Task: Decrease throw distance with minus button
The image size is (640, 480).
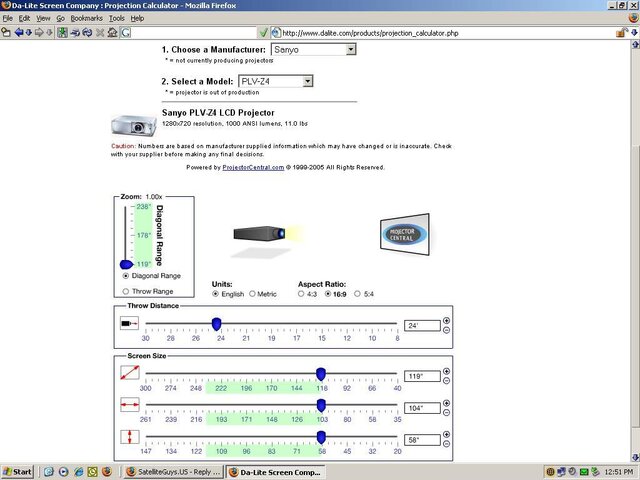Action: pos(447,330)
